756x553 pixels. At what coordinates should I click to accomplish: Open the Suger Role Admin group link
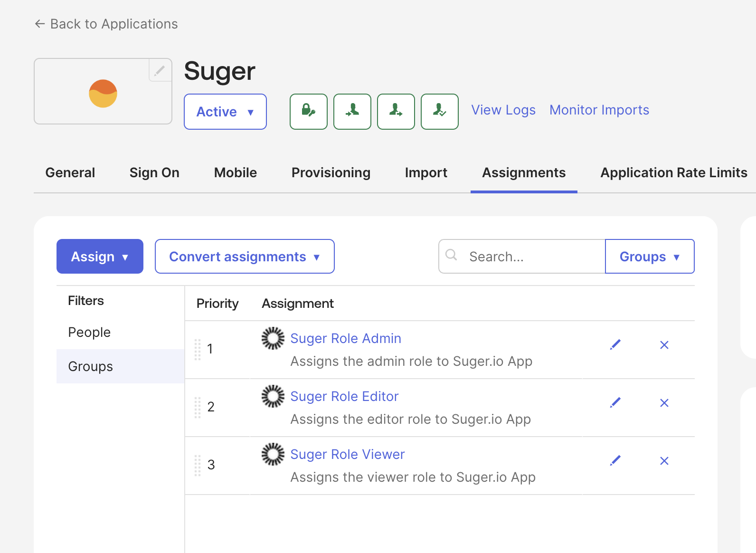pyautogui.click(x=345, y=338)
